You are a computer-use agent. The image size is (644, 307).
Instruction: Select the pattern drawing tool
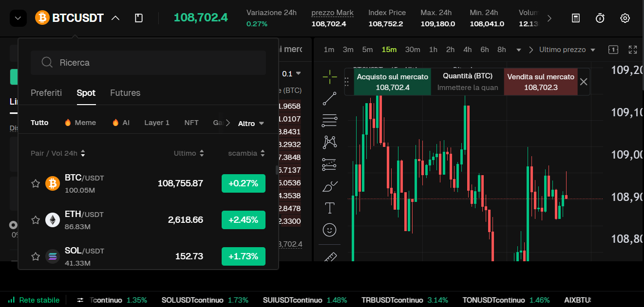(x=330, y=142)
